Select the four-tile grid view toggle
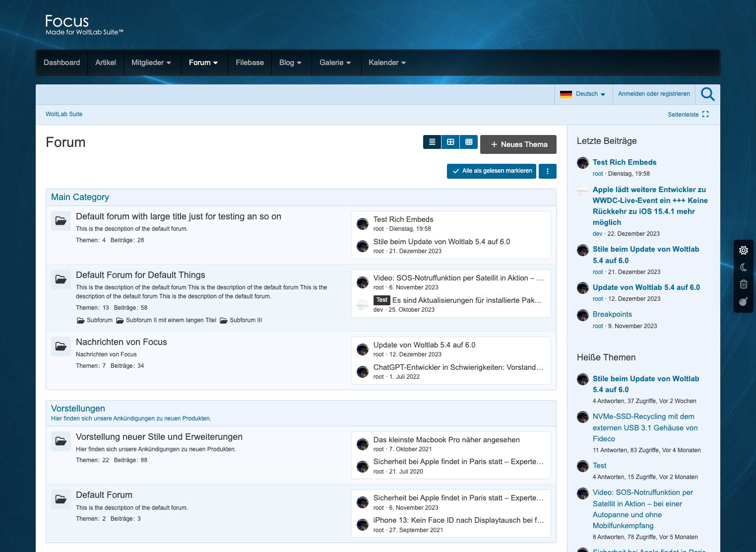Viewport: 756px width, 552px height. click(x=450, y=142)
